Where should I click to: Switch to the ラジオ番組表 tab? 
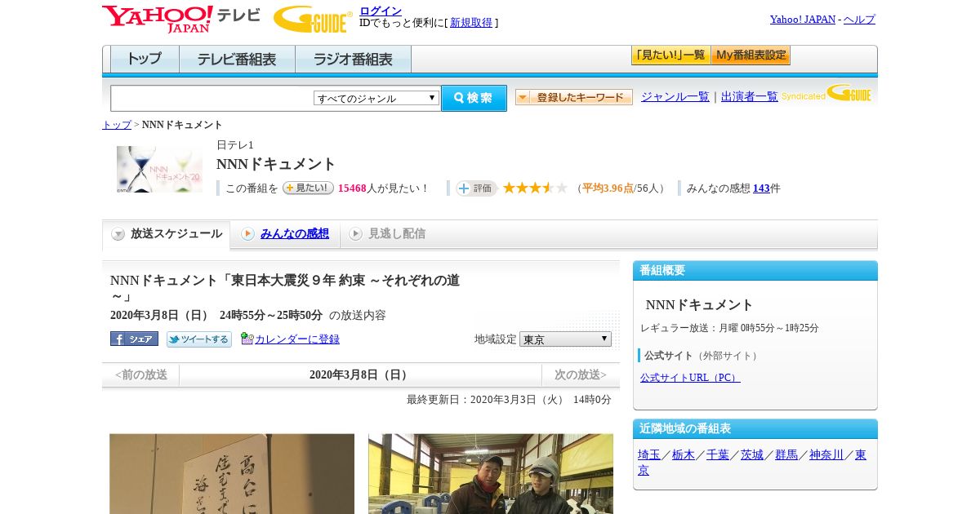coord(353,60)
